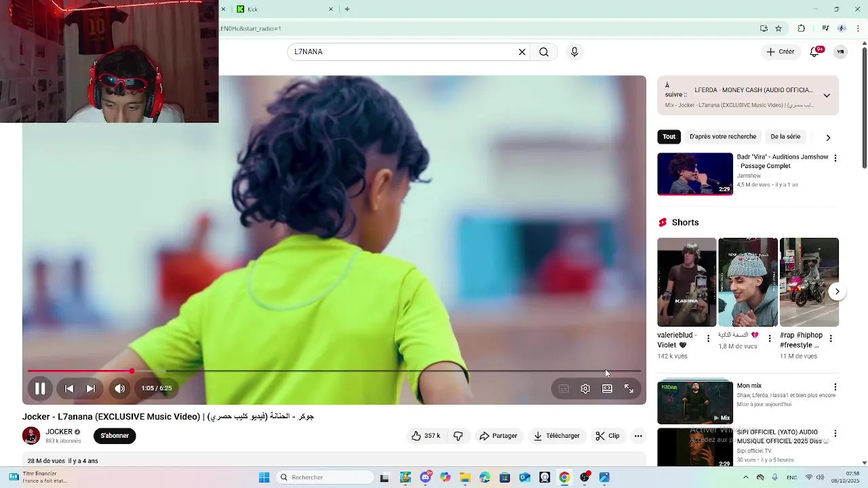
Task: Open options for SIPI OFFICIEL video
Action: tap(835, 433)
